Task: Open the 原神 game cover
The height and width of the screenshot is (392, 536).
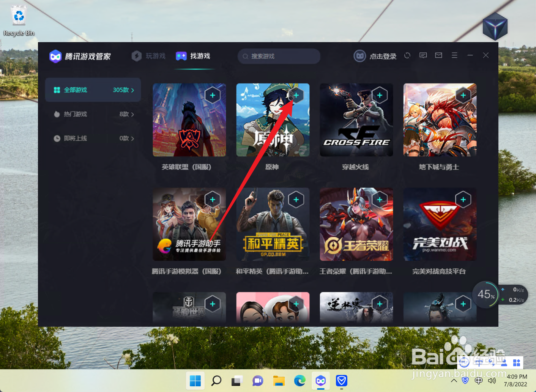Action: point(273,120)
